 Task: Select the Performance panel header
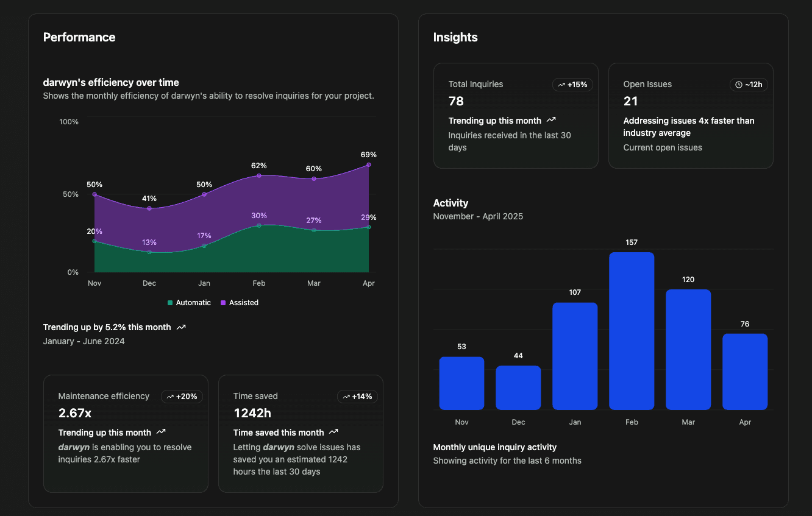[79, 37]
